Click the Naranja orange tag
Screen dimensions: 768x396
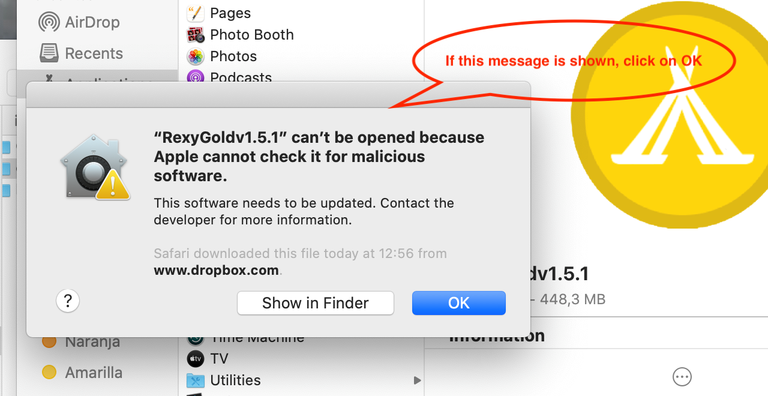coord(81,342)
